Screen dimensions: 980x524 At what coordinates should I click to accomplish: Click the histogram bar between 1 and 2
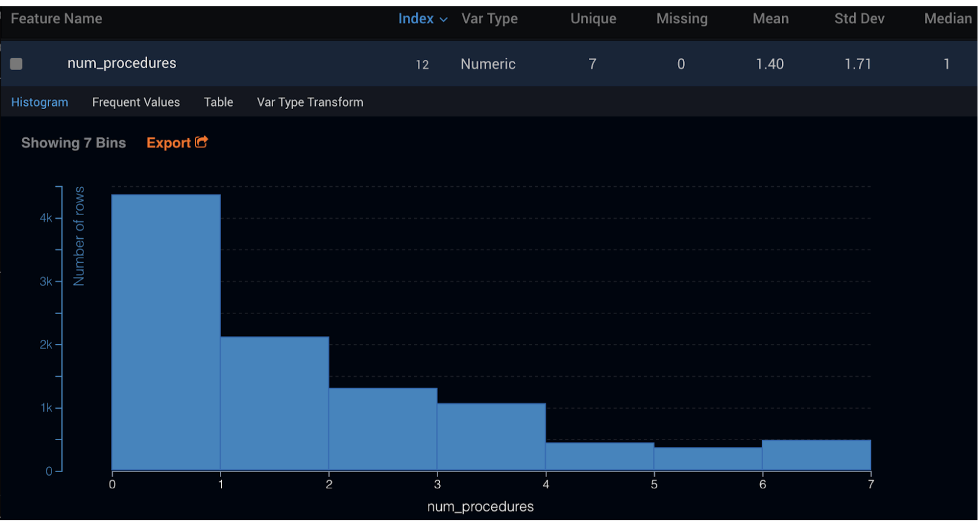(274, 403)
